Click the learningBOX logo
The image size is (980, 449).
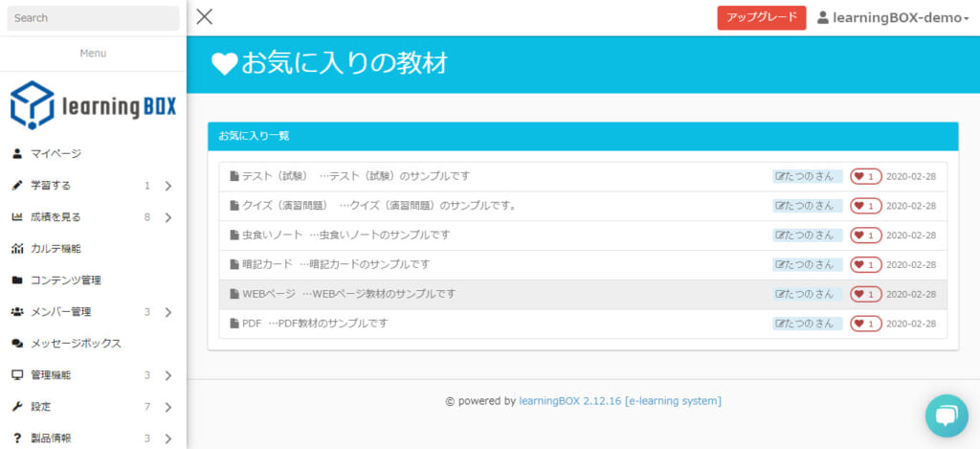(x=93, y=105)
